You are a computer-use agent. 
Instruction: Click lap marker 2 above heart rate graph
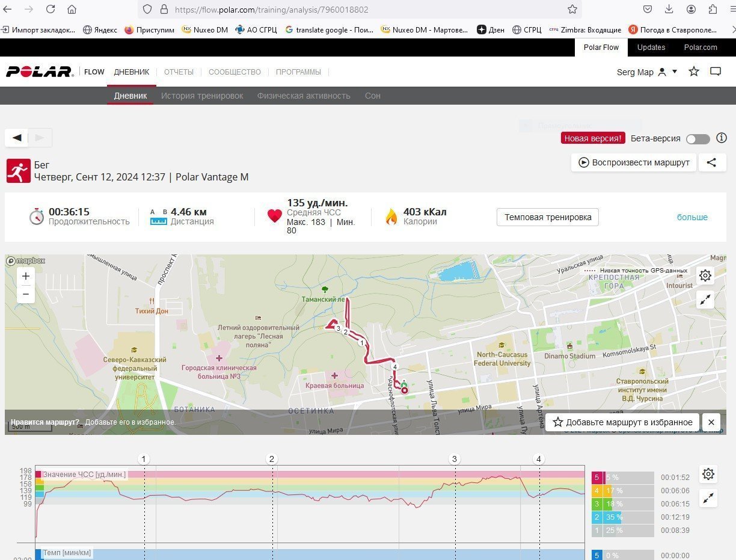click(x=272, y=459)
